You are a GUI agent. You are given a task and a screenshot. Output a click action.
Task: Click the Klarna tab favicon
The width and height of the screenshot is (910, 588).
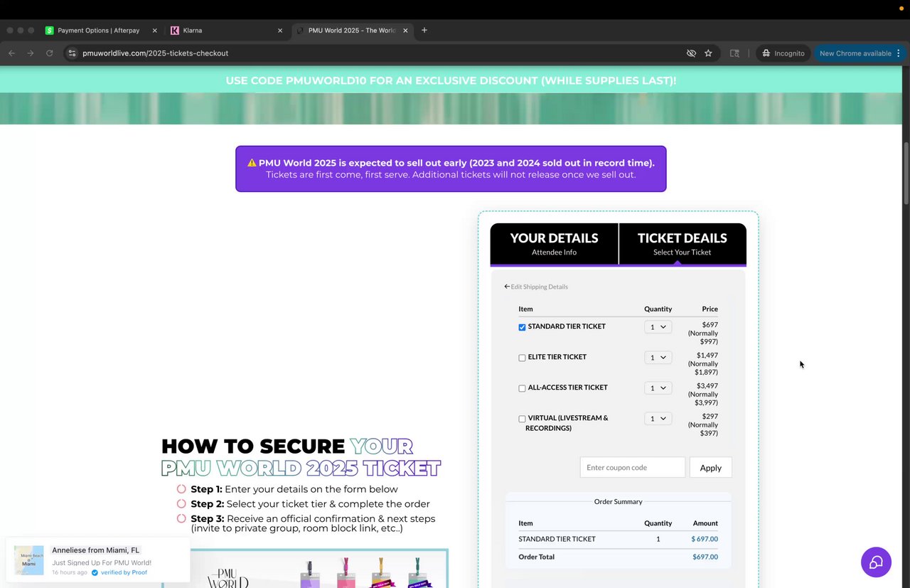point(175,31)
